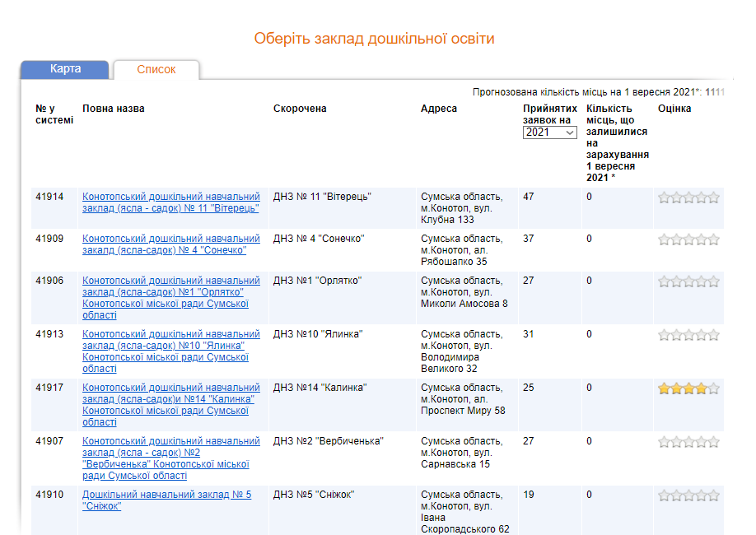Click star rating in row 41913
756x535 pixels.
click(688, 334)
